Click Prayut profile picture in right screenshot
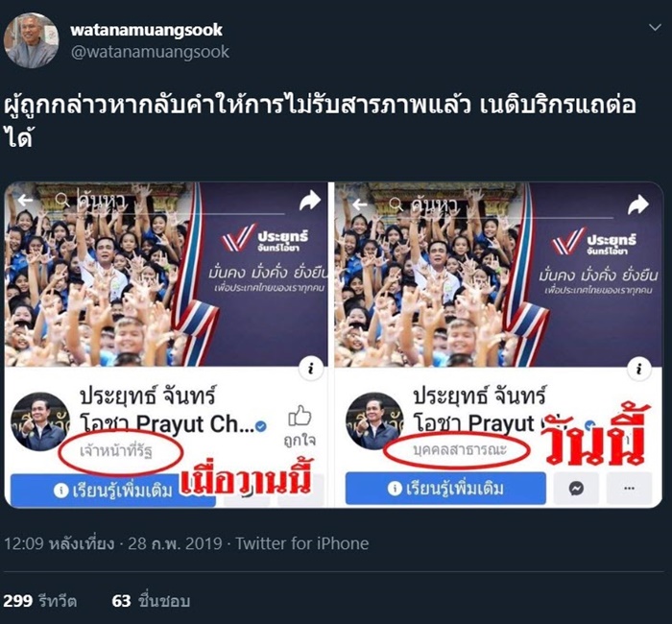The height and width of the screenshot is (624, 672). tap(374, 420)
